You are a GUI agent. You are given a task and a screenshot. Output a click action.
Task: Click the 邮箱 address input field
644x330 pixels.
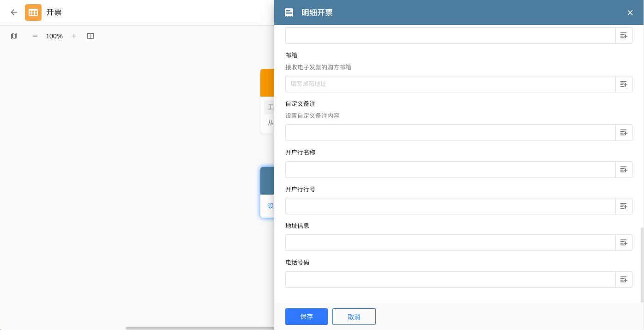click(x=450, y=84)
